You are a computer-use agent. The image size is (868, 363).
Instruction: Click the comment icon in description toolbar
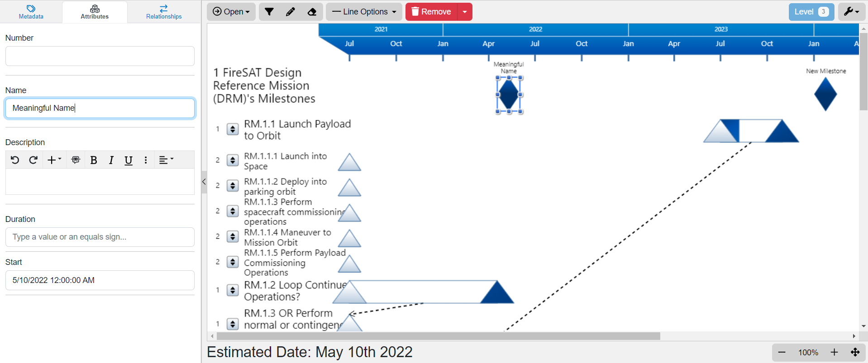click(76, 160)
